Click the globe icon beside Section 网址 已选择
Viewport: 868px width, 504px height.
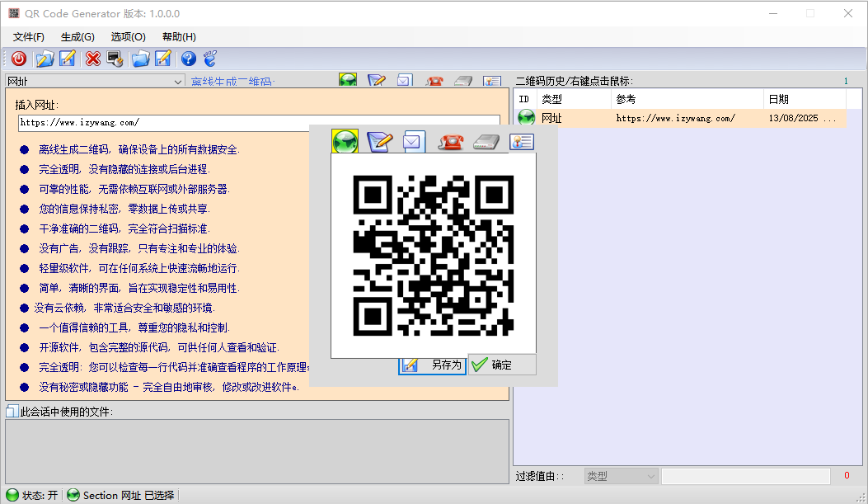[73, 495]
